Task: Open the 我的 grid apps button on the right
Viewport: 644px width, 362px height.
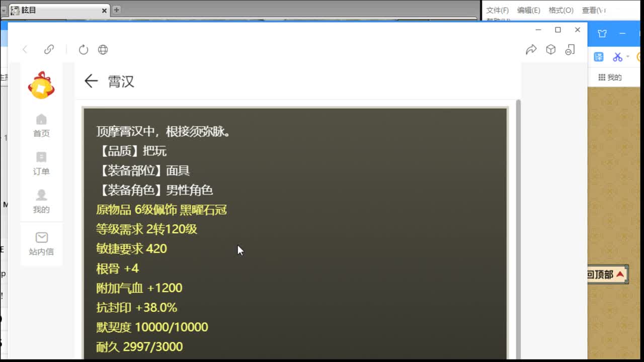Action: (x=610, y=77)
